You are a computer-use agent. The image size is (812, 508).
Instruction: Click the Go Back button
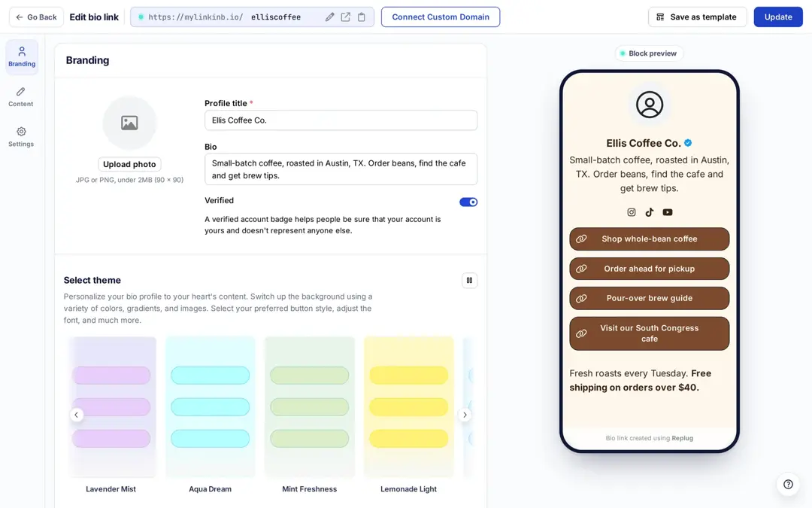(x=36, y=17)
